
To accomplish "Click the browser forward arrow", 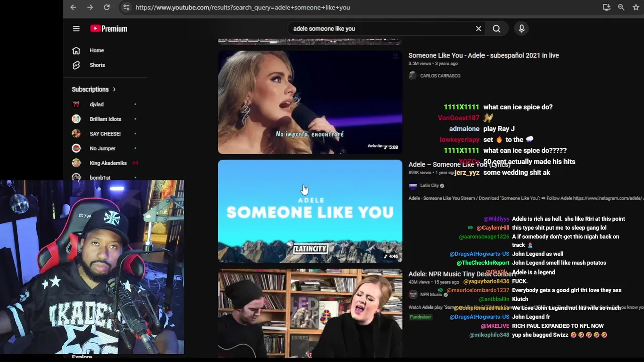I will coord(90,7).
